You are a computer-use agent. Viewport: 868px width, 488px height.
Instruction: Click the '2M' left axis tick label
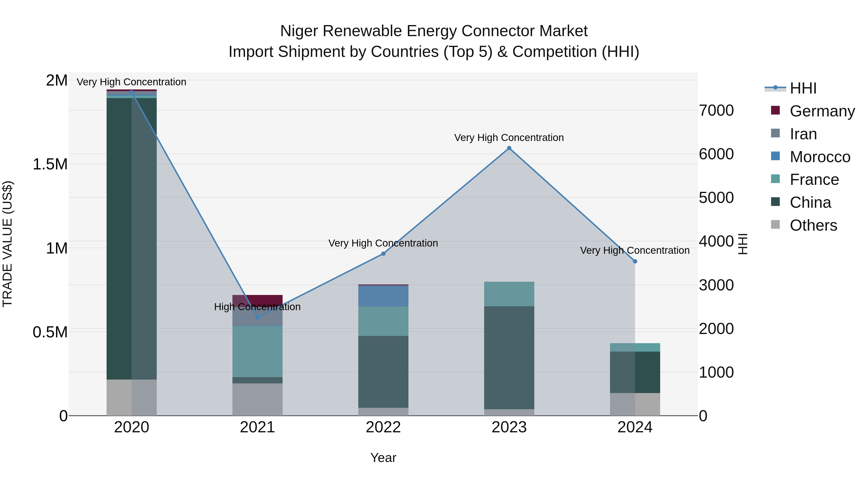point(57,80)
